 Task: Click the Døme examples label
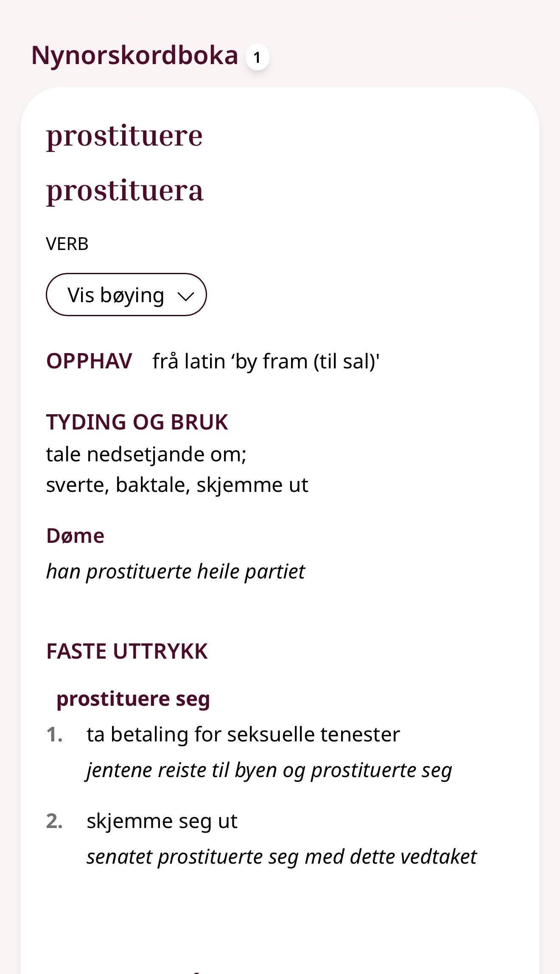[x=75, y=536]
